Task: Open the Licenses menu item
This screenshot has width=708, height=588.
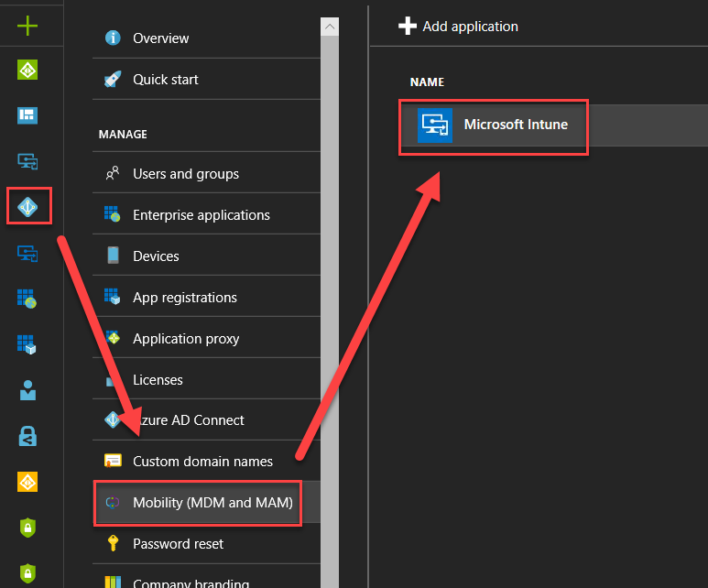Action: click(x=158, y=379)
